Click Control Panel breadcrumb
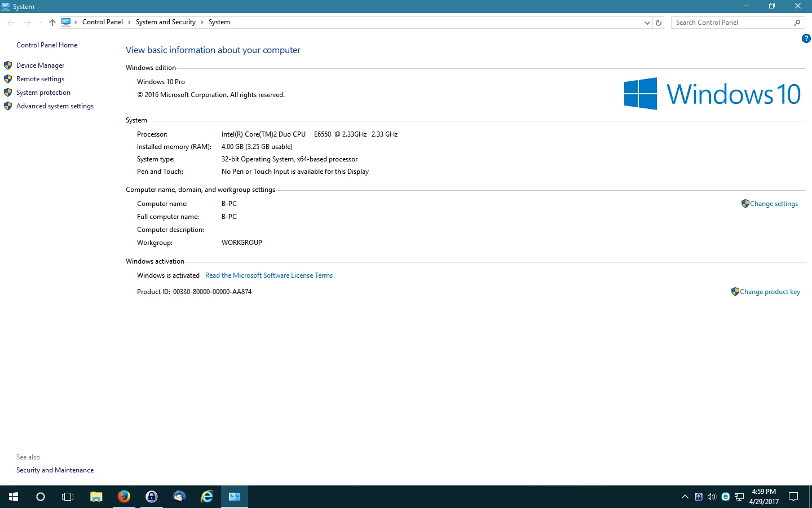The width and height of the screenshot is (812, 508). (x=103, y=22)
